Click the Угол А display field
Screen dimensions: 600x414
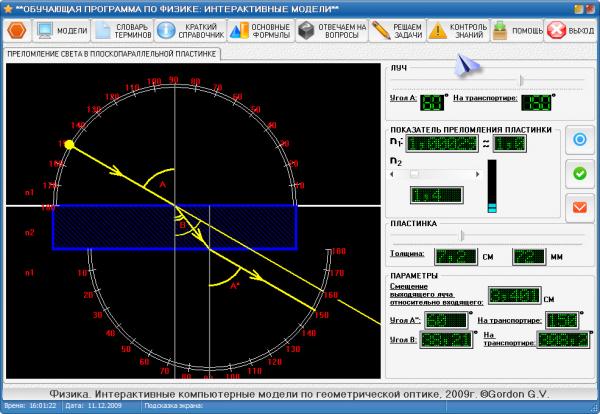(x=432, y=102)
